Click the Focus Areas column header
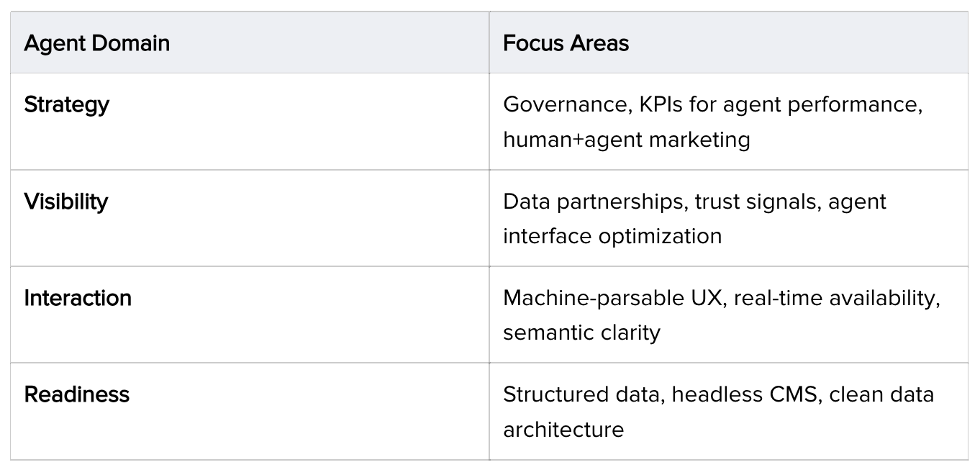980x475 pixels. (x=566, y=43)
